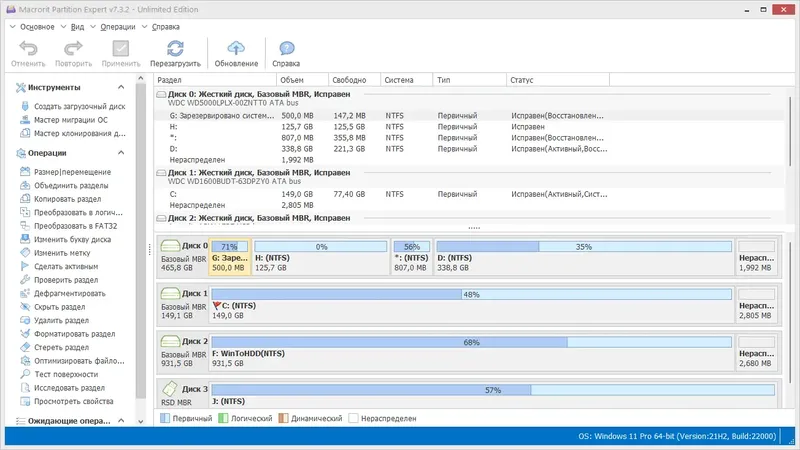Toggle the Ожидающие операции section chevron
The width and height of the screenshot is (800, 450).
(122, 421)
